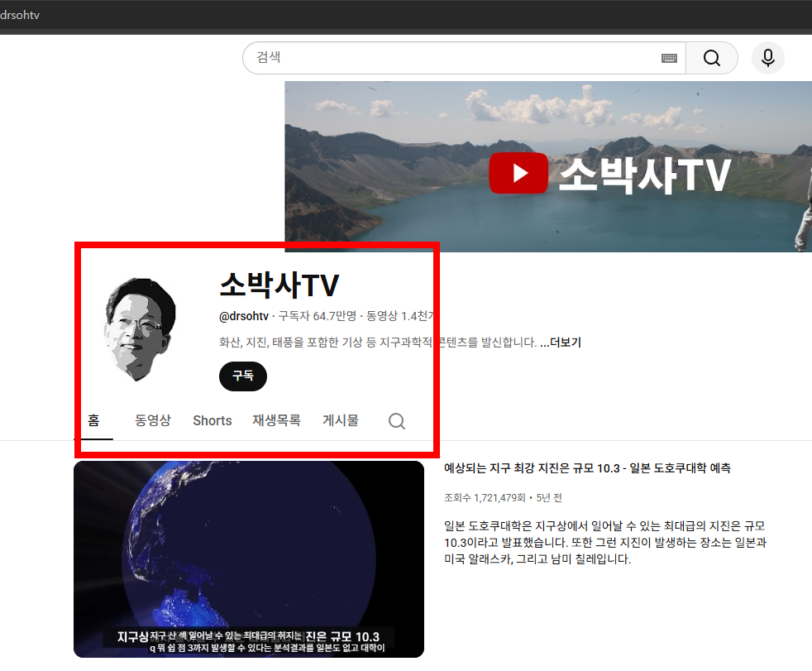Switch to the 게시물 tab
This screenshot has width=812, height=671.
[340, 420]
